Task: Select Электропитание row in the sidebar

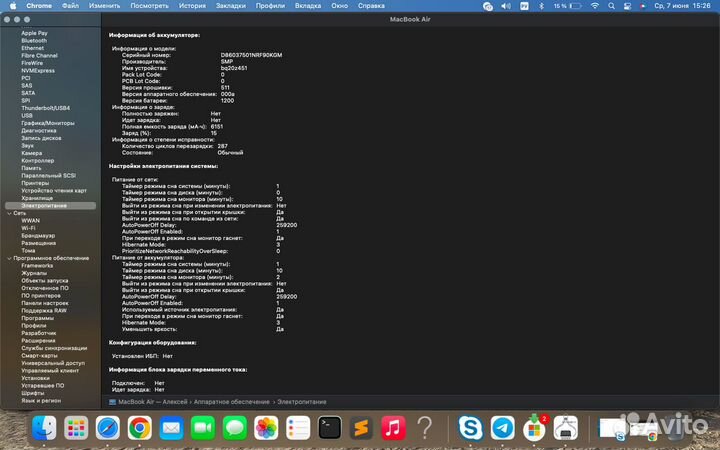Action: click(51, 206)
